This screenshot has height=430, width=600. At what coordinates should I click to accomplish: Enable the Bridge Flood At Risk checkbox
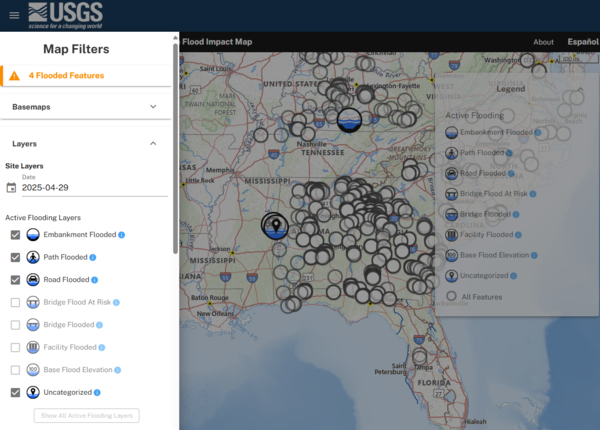point(15,302)
